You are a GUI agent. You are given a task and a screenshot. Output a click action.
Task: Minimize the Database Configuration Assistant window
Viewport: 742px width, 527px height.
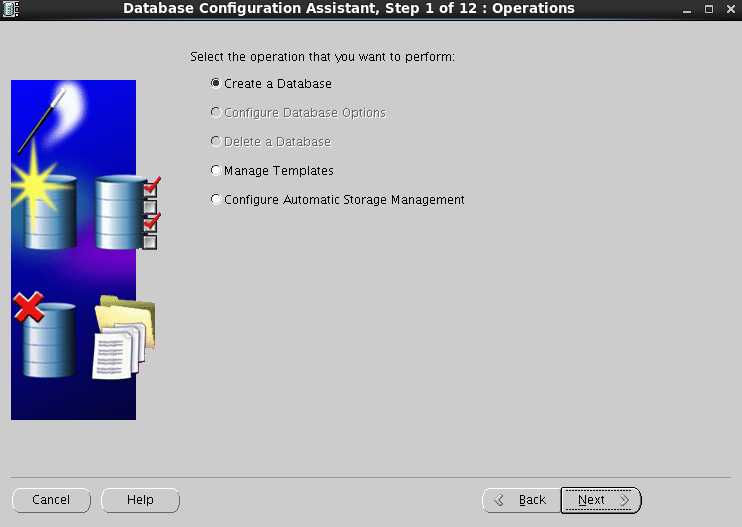point(687,9)
